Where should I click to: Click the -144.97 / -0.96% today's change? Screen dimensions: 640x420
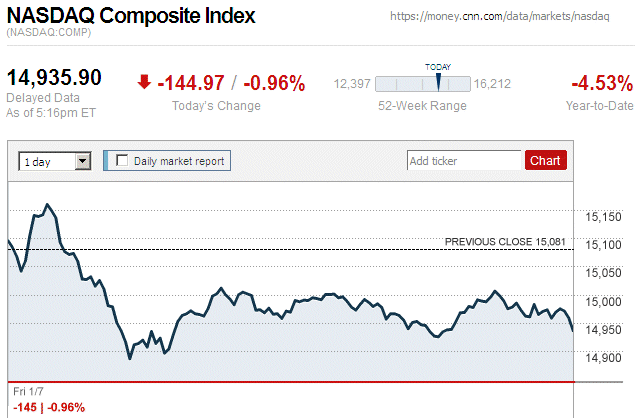[231, 83]
